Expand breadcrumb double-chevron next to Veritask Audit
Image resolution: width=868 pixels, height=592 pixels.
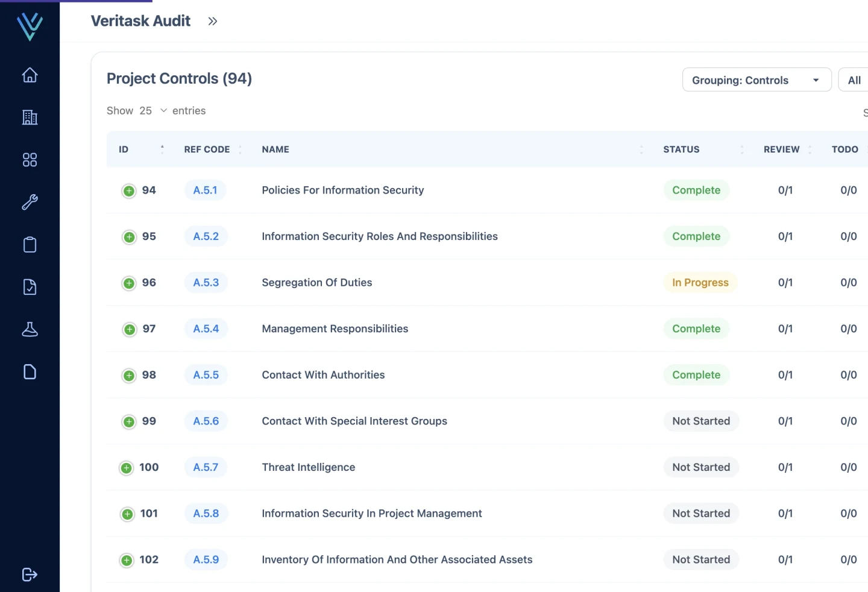coord(212,21)
